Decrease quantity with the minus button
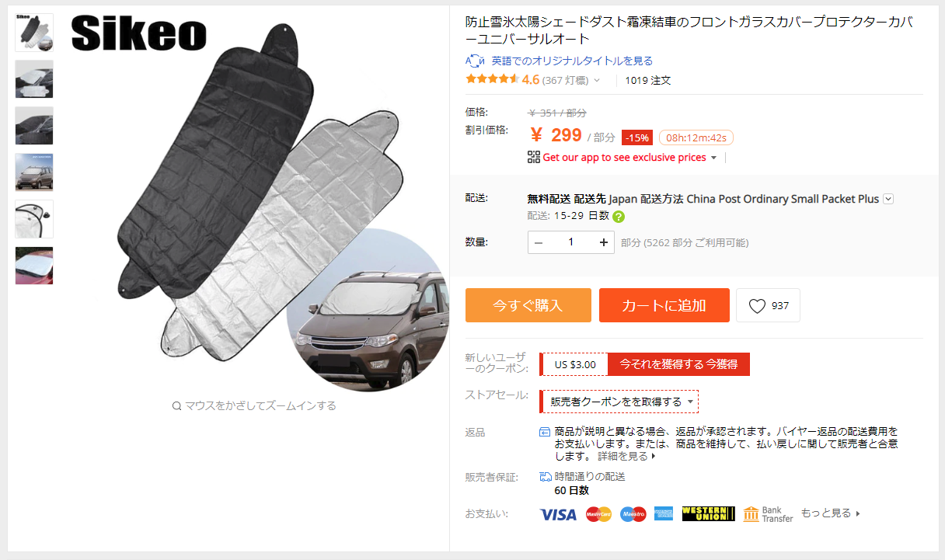This screenshot has height=560, width=945. coord(539,242)
